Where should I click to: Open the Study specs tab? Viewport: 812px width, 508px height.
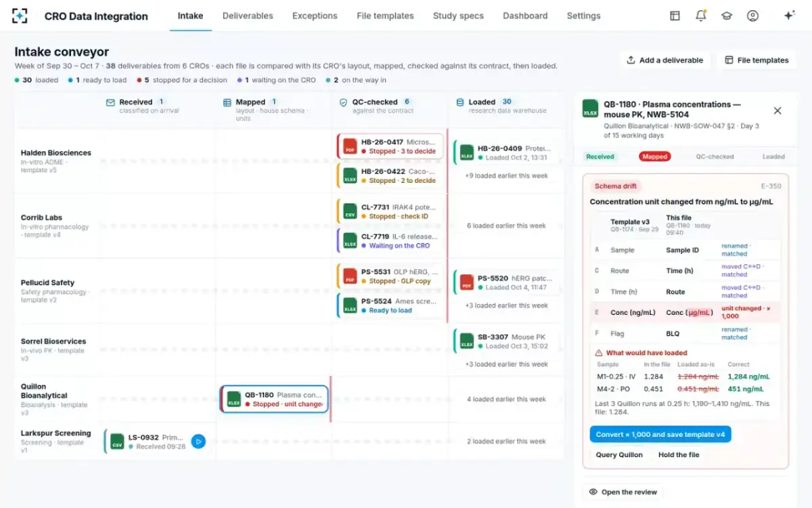[x=458, y=16]
